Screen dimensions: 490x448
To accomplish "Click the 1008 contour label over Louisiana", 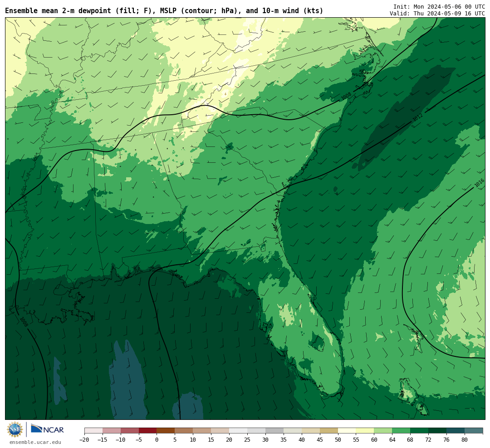I will click(x=24, y=322).
